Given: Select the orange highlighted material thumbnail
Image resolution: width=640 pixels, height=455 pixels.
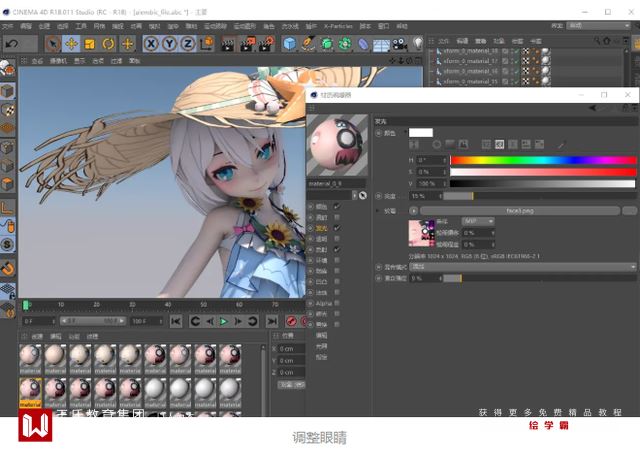Looking at the screenshot, I should click(x=30, y=392).
